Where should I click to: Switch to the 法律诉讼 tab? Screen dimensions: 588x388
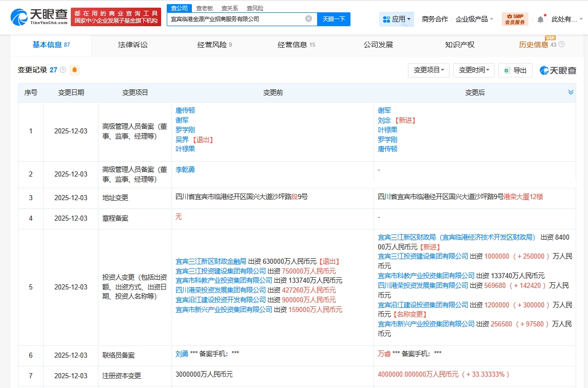click(x=132, y=45)
